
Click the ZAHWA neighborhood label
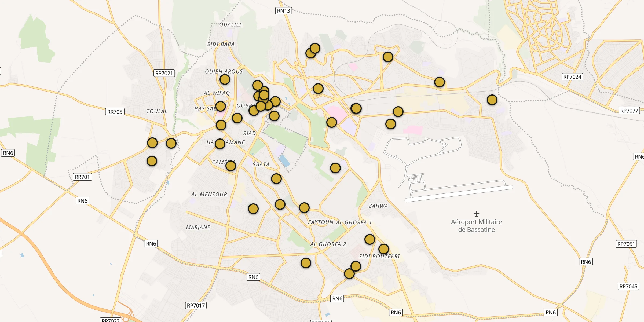[378, 206]
